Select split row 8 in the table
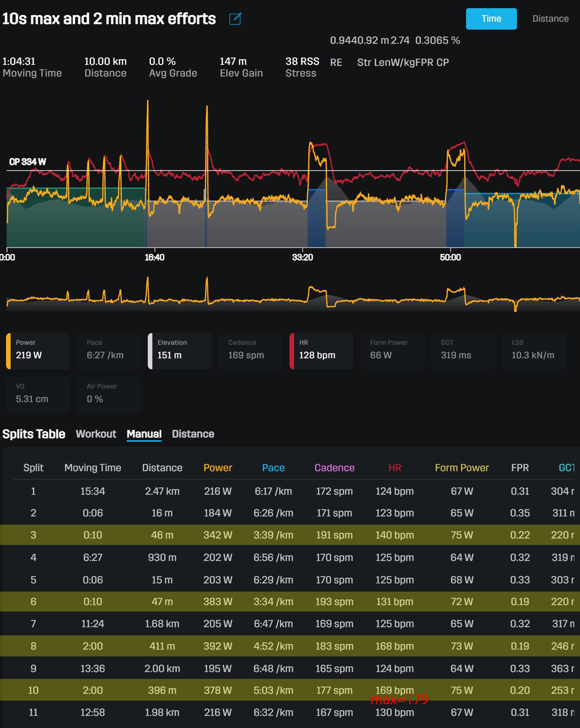Viewport: 580px width, 728px height. tap(290, 646)
